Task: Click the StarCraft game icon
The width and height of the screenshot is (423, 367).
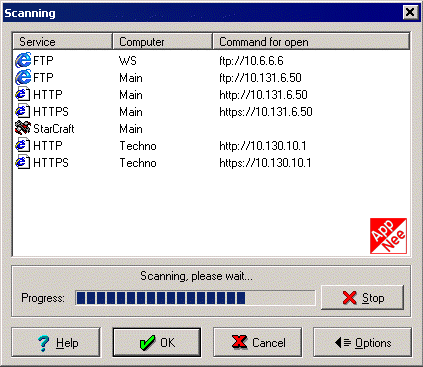Action: pos(23,128)
